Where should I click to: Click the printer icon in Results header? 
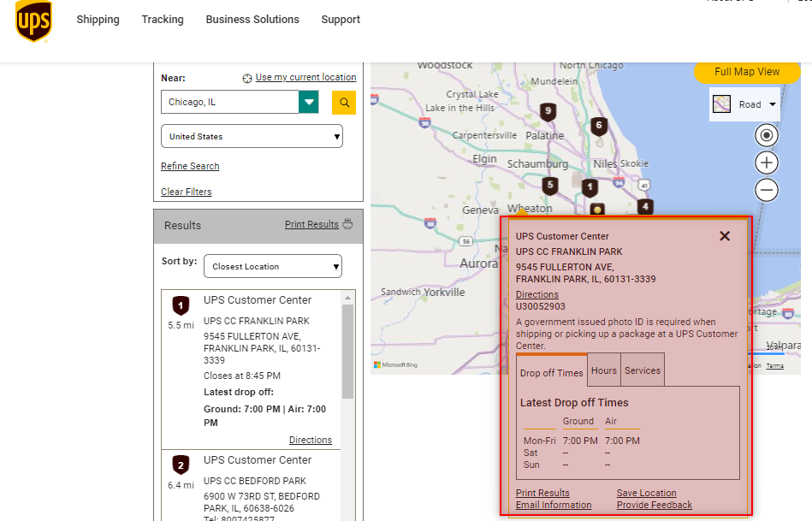348,224
